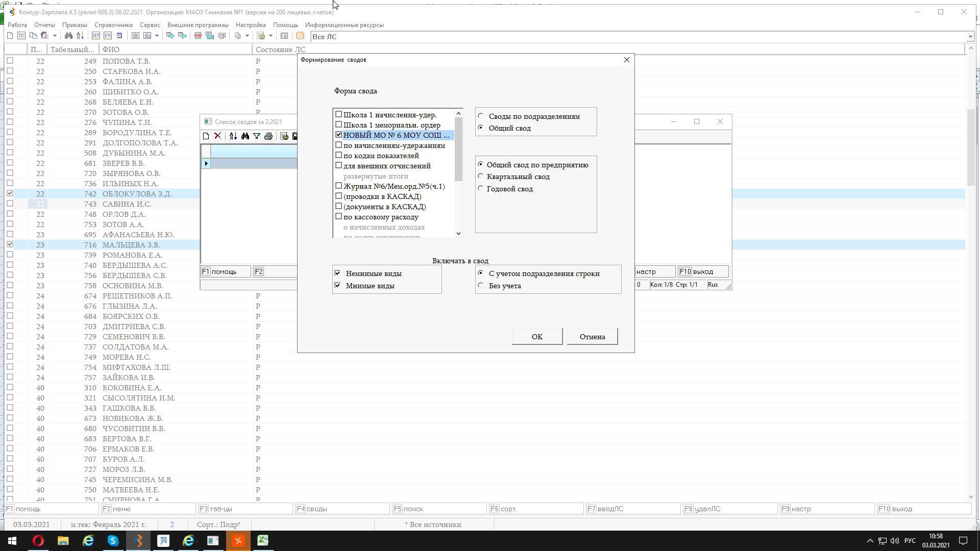
Task: Click Отмена to cancel the dialog
Action: pos(592,336)
